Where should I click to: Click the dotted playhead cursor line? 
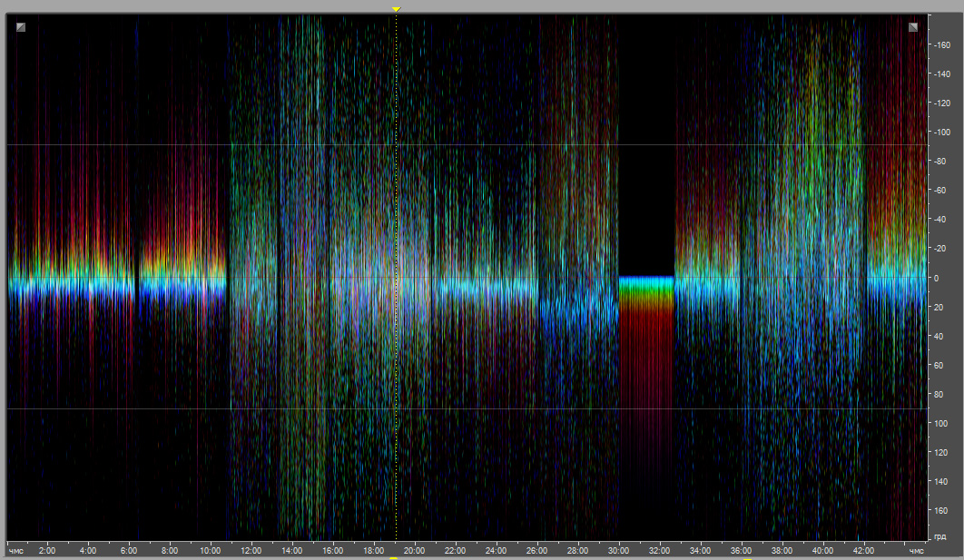[397, 272]
